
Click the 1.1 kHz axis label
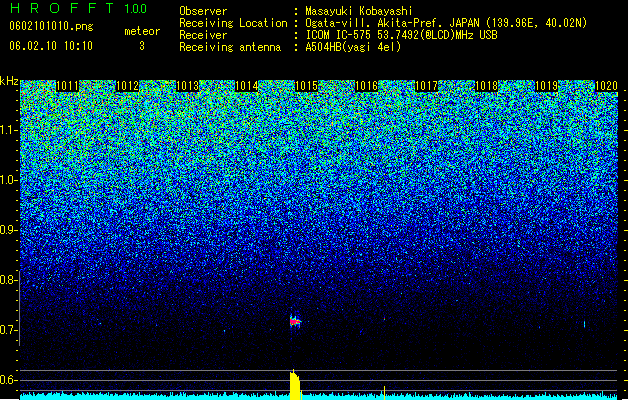(9, 130)
